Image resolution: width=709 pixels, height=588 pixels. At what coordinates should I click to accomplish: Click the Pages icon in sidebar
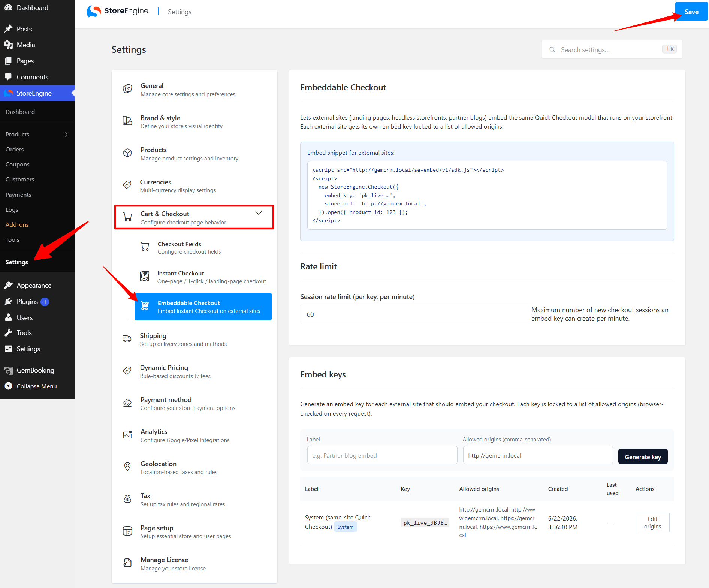pos(8,61)
